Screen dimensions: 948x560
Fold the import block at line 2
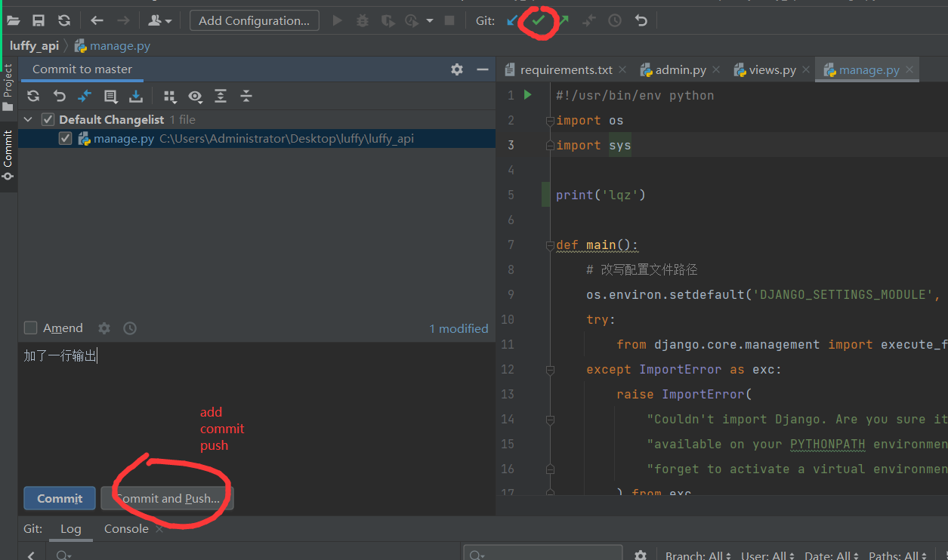tap(550, 121)
